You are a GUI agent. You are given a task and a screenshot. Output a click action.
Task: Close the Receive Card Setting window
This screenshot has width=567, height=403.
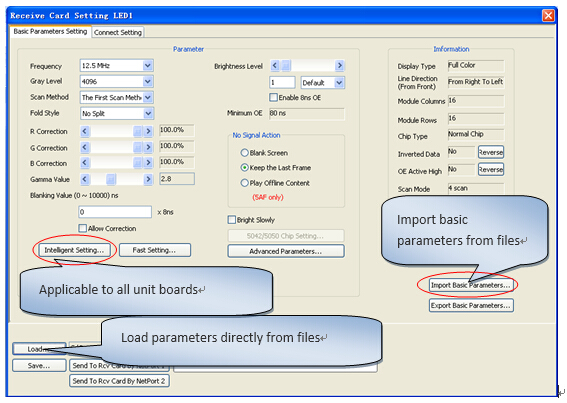(x=548, y=15)
